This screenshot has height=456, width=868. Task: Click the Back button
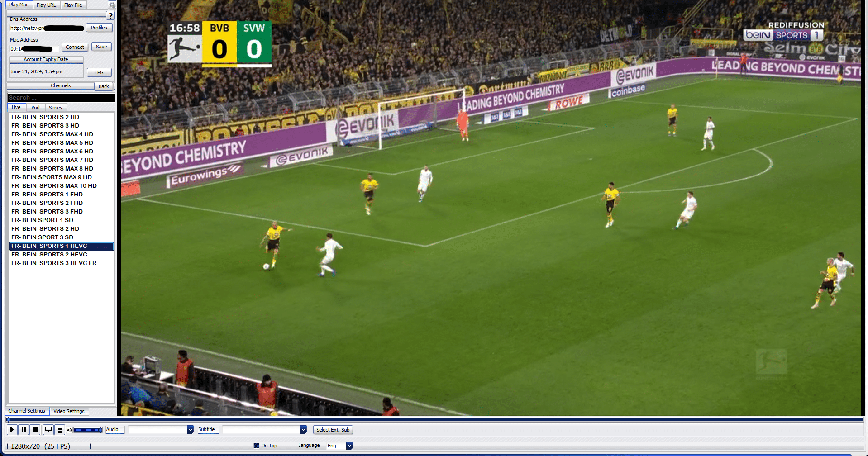(x=104, y=86)
